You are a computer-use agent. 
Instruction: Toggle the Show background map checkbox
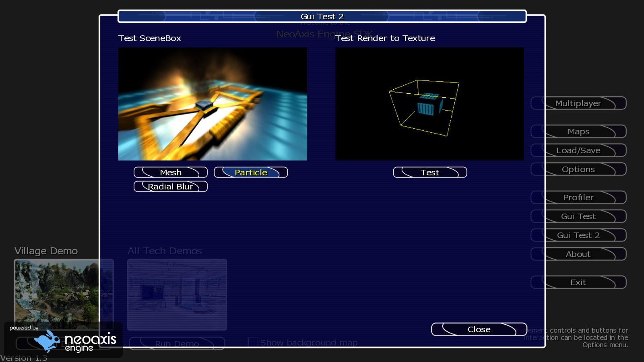pyautogui.click(x=252, y=341)
